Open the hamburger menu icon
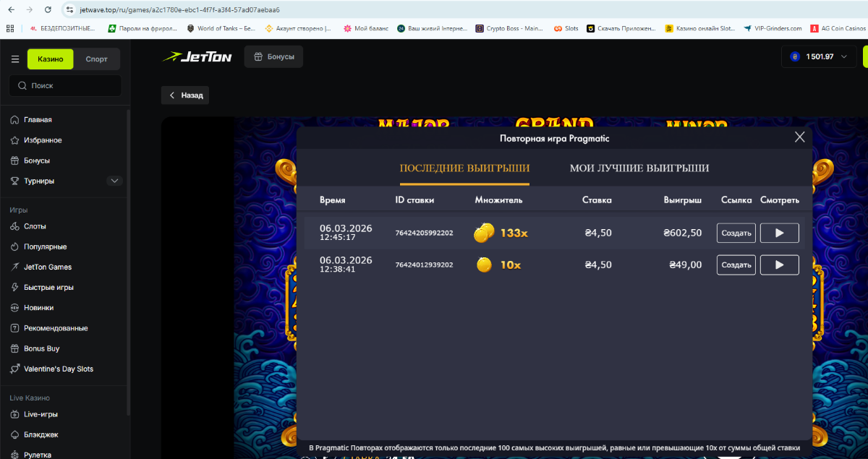 [x=15, y=59]
